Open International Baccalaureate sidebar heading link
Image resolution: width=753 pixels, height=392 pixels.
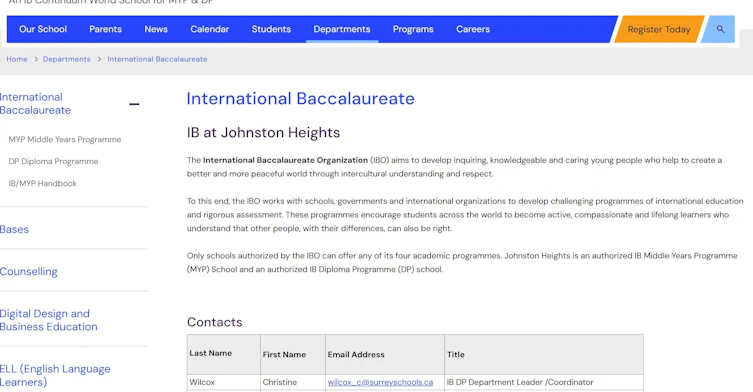tap(36, 104)
